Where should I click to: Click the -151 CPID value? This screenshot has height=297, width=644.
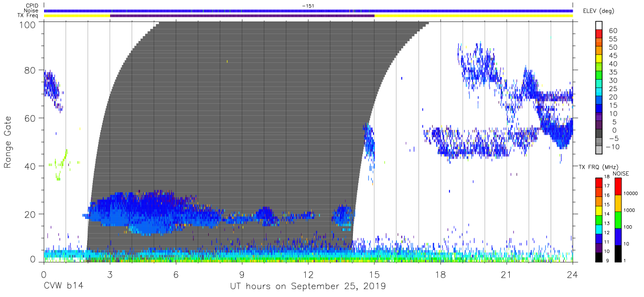308,5
